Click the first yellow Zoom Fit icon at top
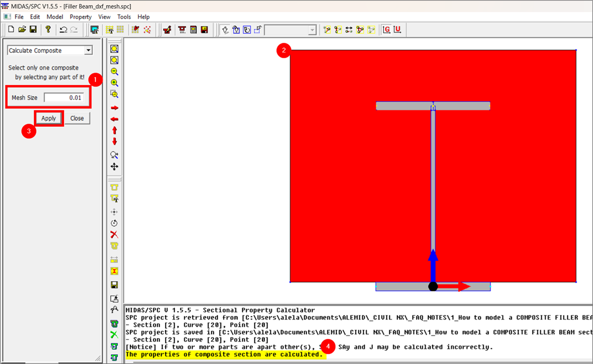Viewport: 593px width, 364px height. point(114,49)
